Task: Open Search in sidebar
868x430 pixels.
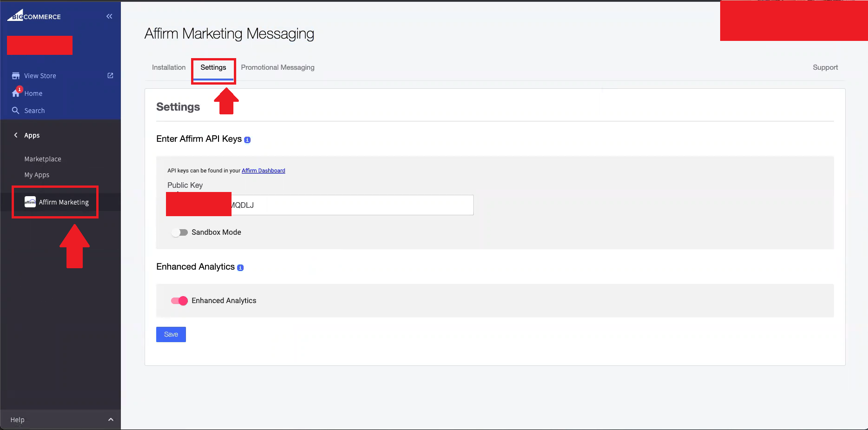Action: point(34,111)
